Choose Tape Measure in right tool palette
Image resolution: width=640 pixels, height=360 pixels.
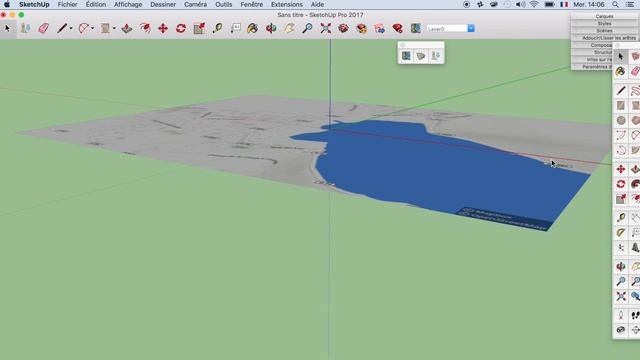pyautogui.click(x=621, y=218)
